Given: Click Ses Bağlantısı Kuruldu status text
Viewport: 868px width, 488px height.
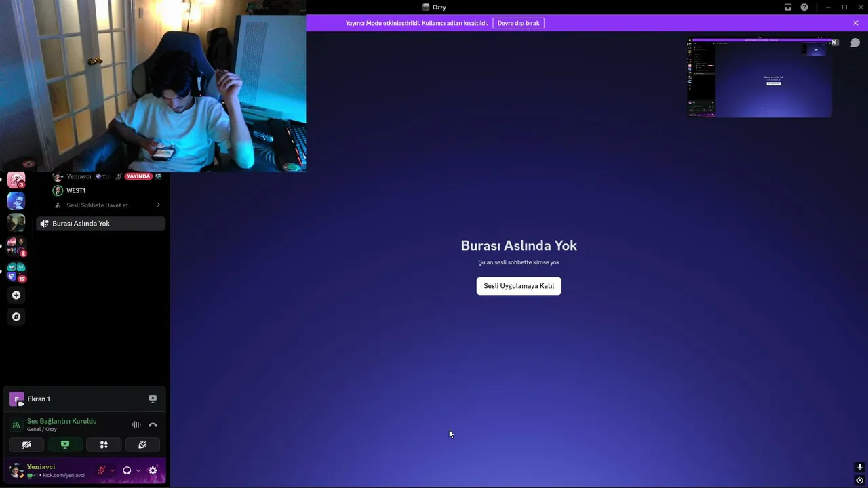Looking at the screenshot, I should coord(62,421).
